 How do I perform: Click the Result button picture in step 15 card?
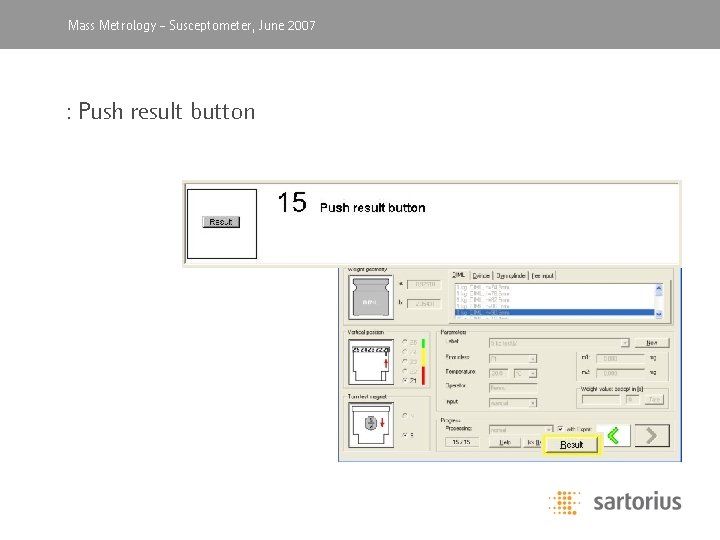[221, 222]
